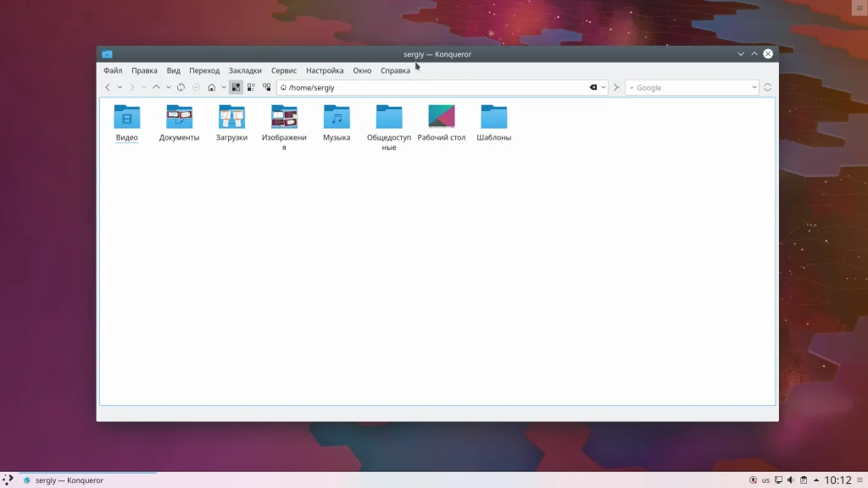Open the Переход menu
This screenshot has height=488, width=868.
pos(204,70)
